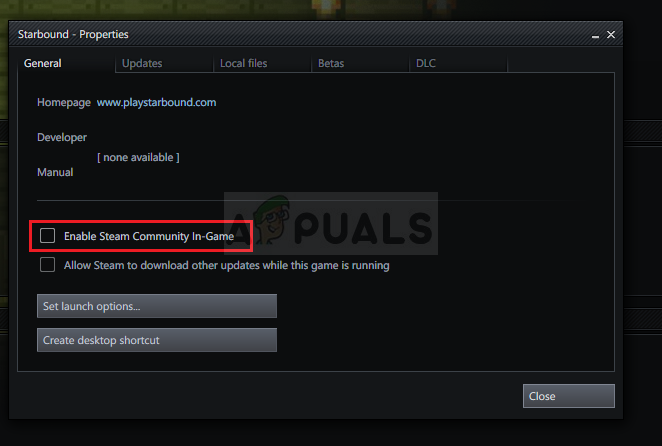Click the none available manual text
This screenshot has height=446, width=662.
[x=138, y=158]
